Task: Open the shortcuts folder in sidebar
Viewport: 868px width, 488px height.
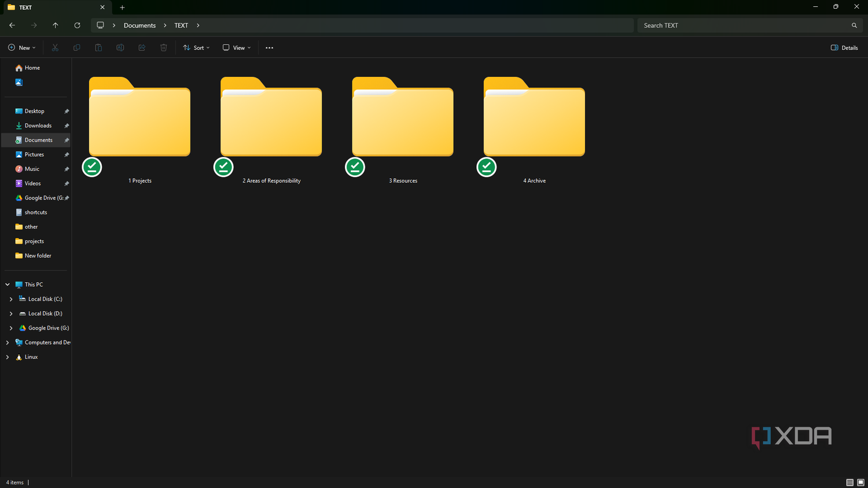Action: [36, 212]
